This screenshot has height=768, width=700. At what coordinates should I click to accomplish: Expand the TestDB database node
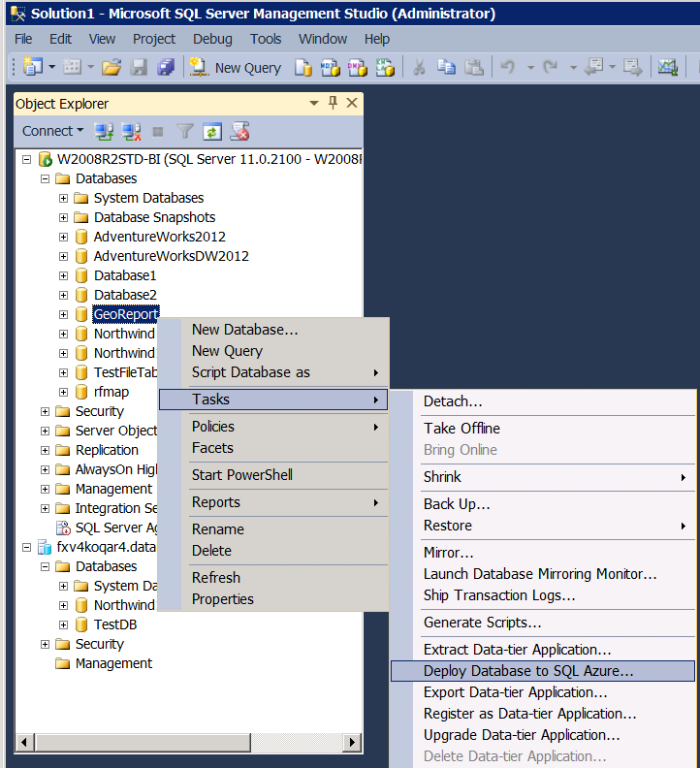pos(63,625)
